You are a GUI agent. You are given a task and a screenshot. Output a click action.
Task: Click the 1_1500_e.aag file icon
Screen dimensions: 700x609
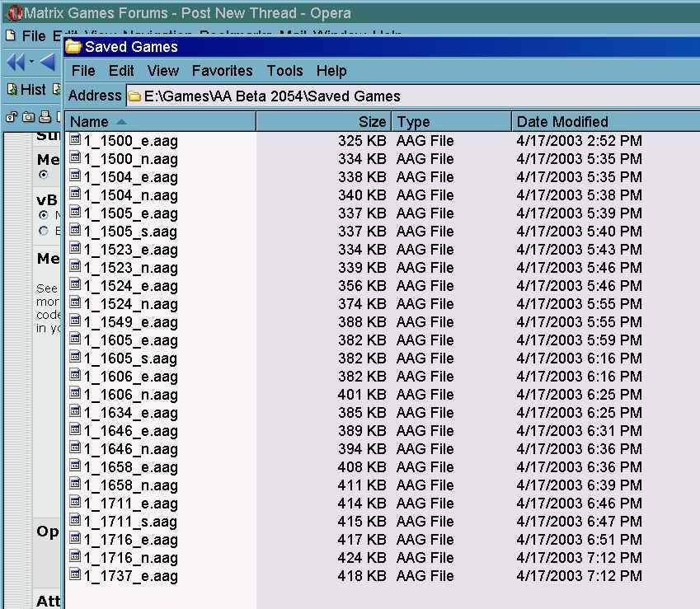click(75, 140)
